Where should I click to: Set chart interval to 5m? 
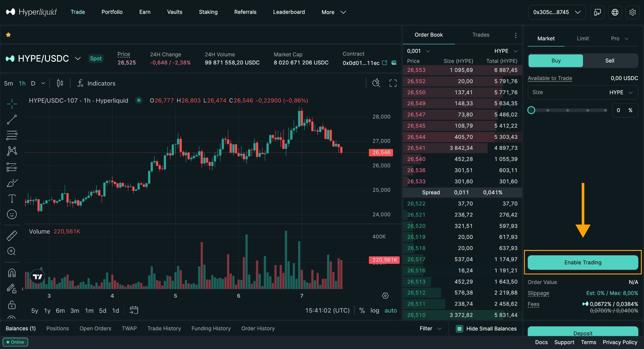coord(8,83)
